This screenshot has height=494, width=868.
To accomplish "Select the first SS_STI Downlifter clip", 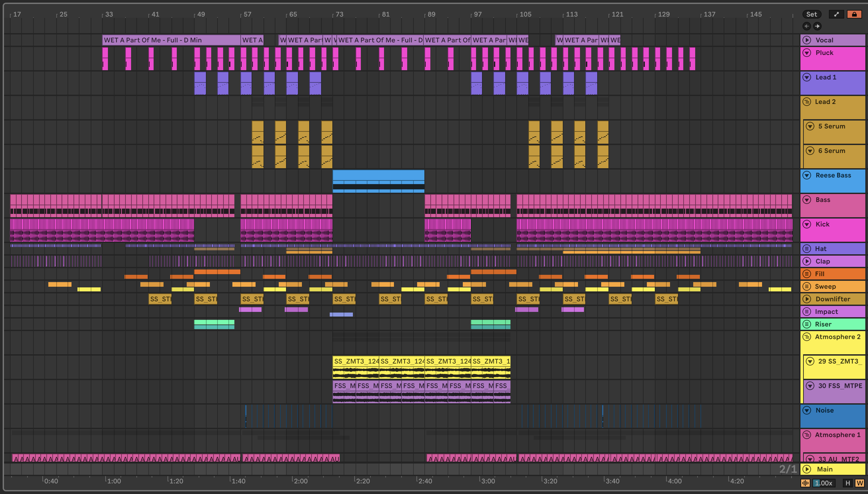I will coord(160,299).
